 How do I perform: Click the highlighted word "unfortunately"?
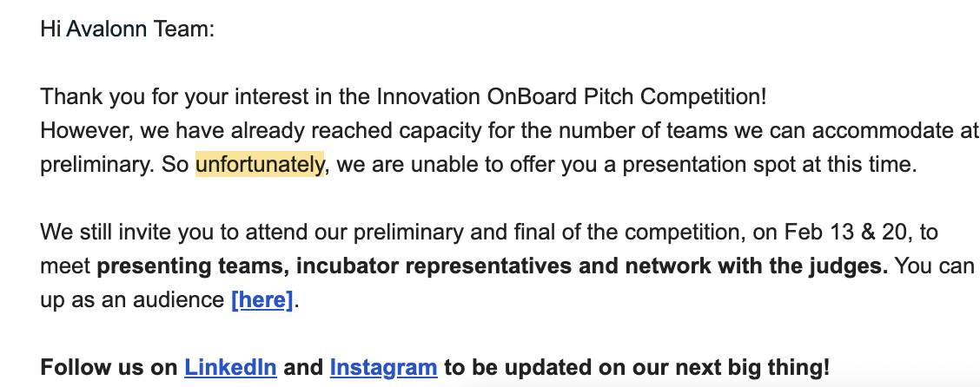[260, 165]
